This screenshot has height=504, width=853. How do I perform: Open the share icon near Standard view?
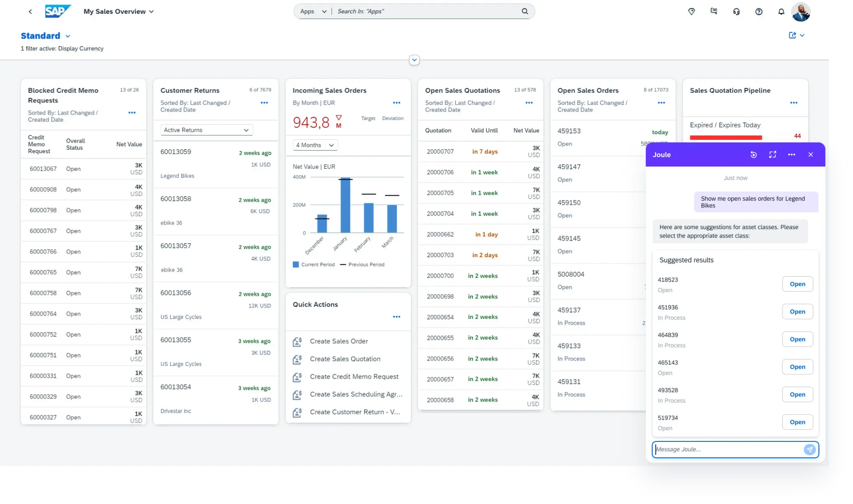coord(793,35)
